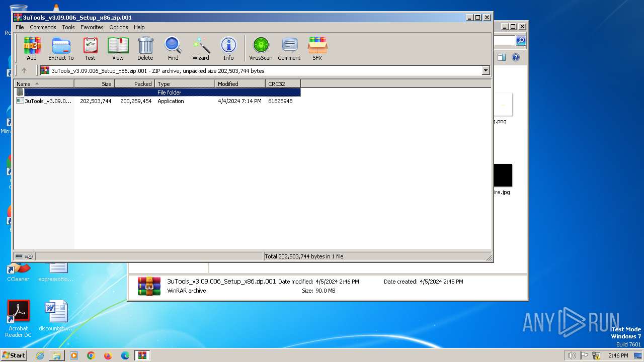Open the File Explorer taskbar icon
Viewport: 644px width, 362px height.
[x=57, y=355]
